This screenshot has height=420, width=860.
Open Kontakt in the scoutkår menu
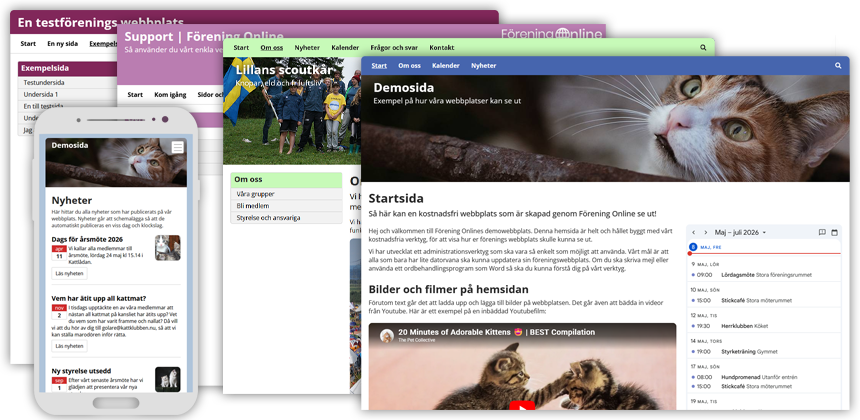[442, 48]
